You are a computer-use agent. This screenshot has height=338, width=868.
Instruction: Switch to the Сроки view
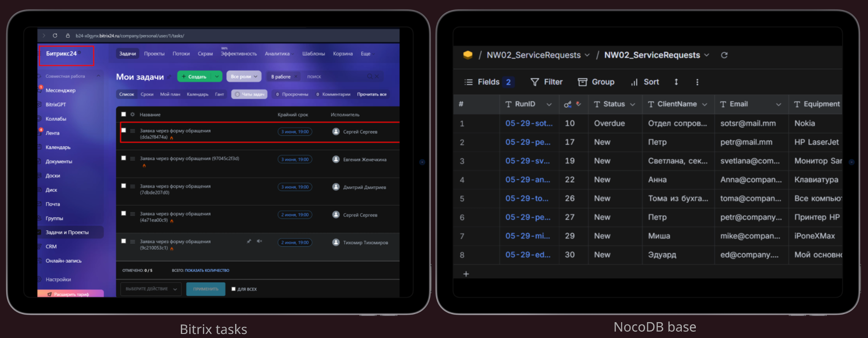147,94
